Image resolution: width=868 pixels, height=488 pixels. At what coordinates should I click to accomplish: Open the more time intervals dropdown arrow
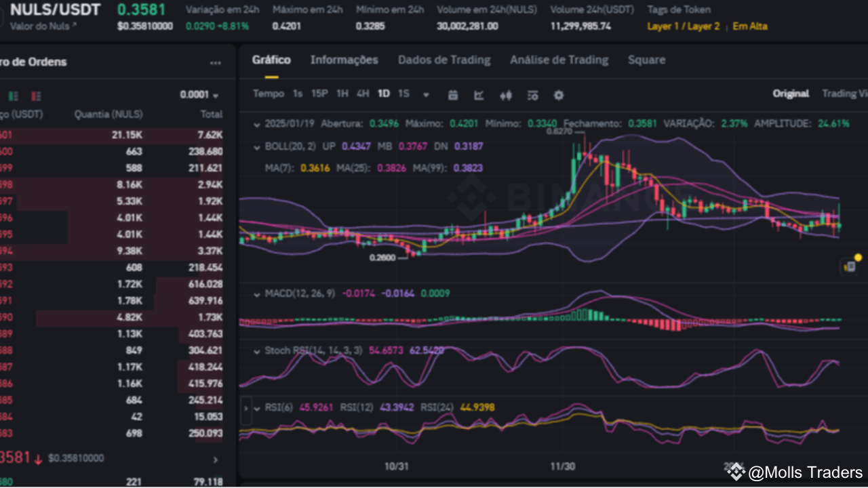pyautogui.click(x=426, y=95)
